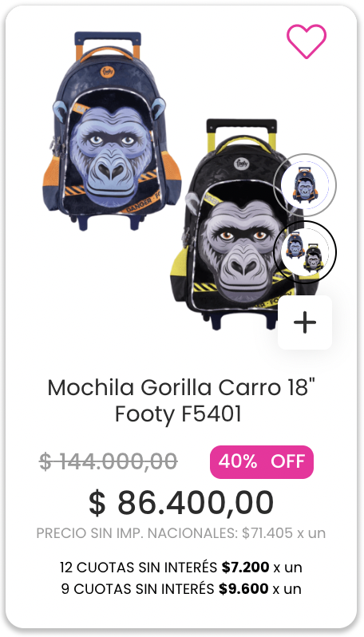Open the Mochila Gorilla Carro 18" product title
This screenshot has width=364, height=637.
pyautogui.click(x=181, y=388)
